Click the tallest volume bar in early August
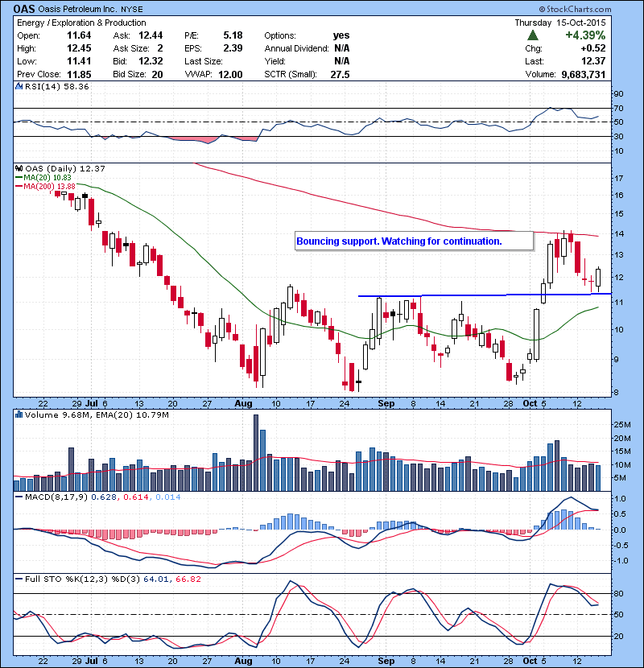Viewport: 644px width, 668px height. (256, 452)
